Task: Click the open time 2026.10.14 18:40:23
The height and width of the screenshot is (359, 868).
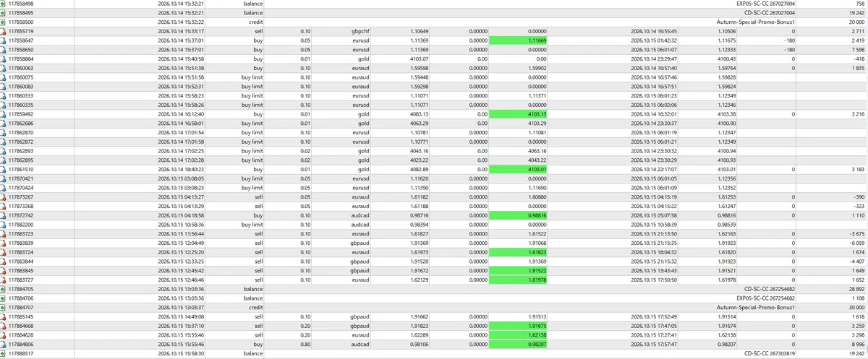Action: coord(181,170)
